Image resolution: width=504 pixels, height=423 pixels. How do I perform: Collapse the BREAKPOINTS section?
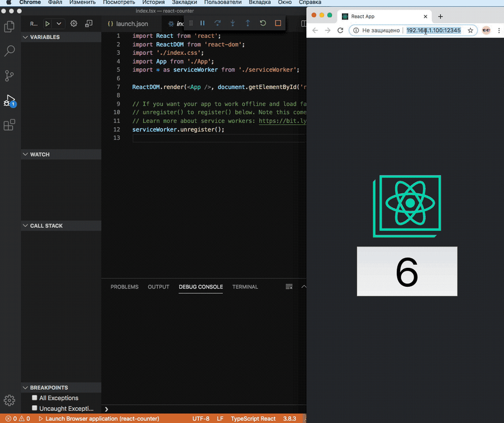[61, 388]
